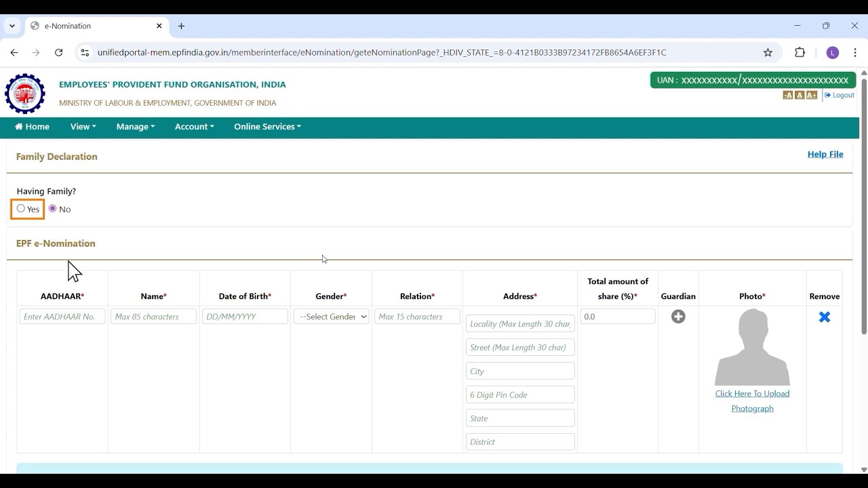Image resolution: width=868 pixels, height=488 pixels.
Task: Open the Gender select dropdown
Action: [332, 317]
